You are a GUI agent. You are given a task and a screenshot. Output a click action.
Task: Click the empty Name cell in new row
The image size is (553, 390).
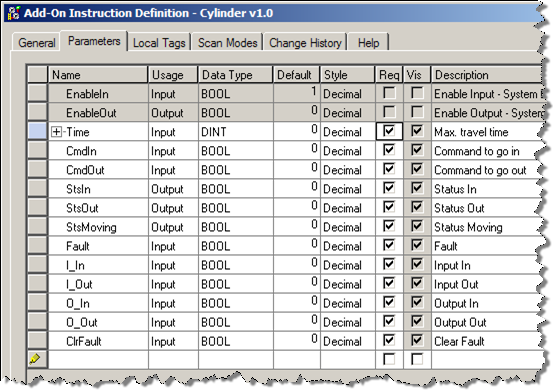point(98,360)
